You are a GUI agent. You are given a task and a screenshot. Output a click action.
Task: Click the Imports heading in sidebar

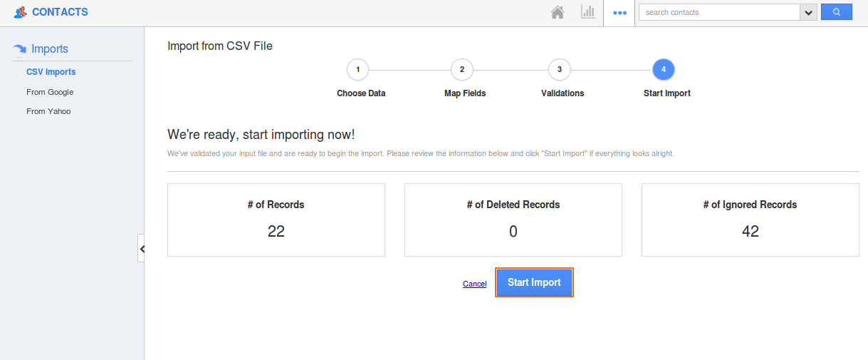click(50, 49)
